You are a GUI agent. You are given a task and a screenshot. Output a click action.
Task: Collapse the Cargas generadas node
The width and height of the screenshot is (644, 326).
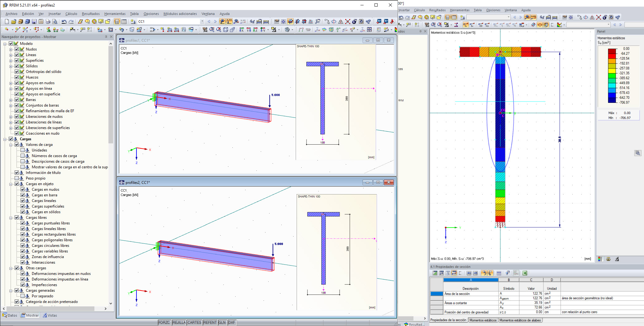[11, 290]
